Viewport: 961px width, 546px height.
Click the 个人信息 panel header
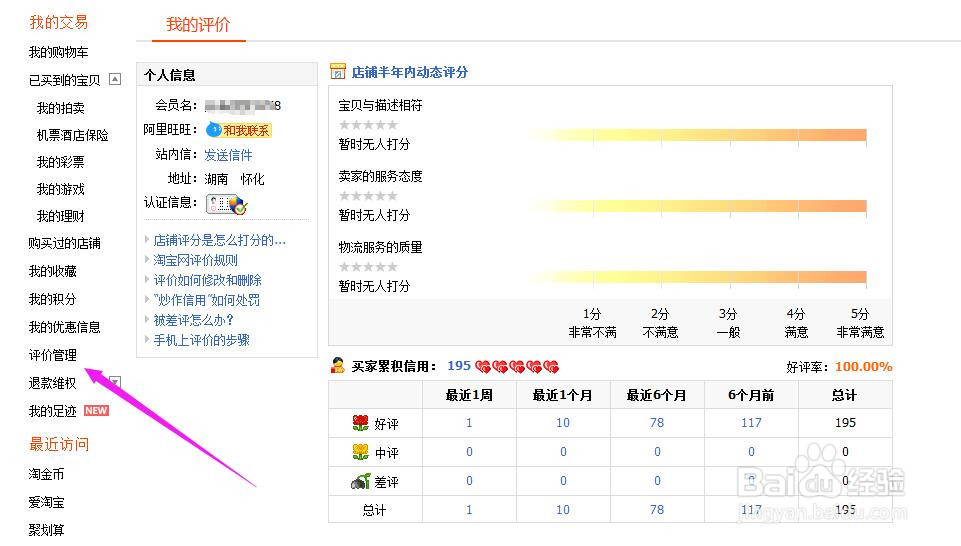tap(227, 75)
